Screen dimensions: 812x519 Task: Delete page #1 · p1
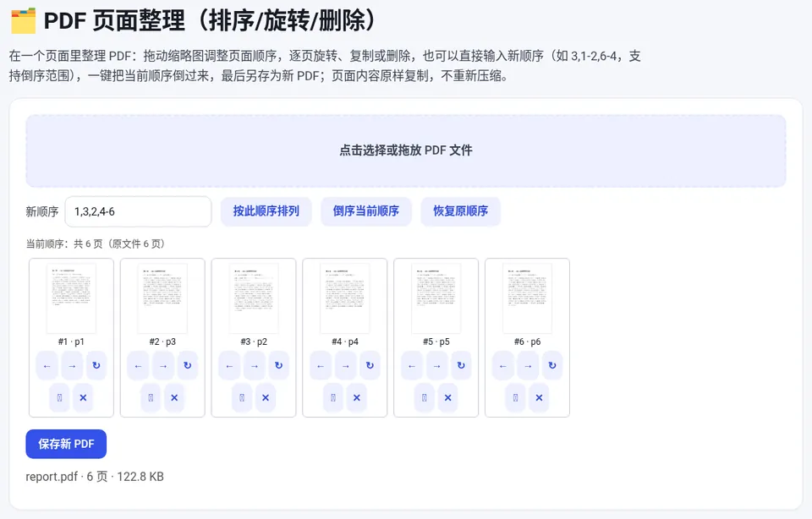tap(83, 398)
